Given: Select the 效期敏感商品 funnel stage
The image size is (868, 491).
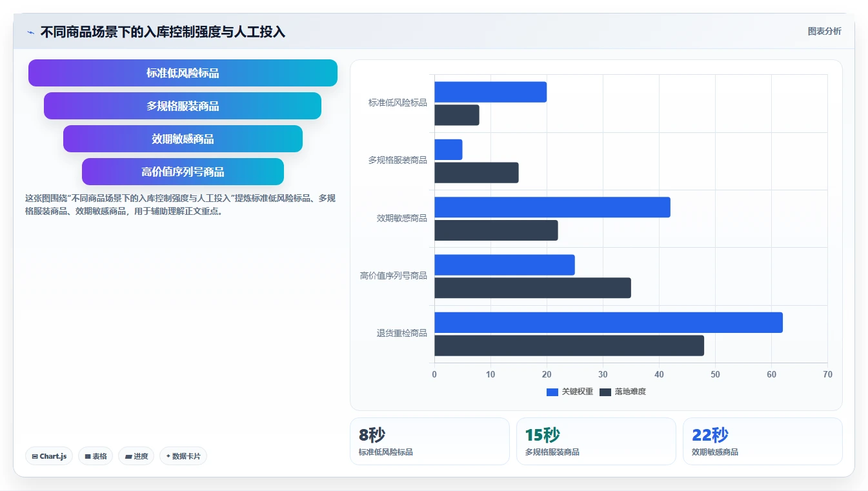Looking at the screenshot, I should (183, 139).
